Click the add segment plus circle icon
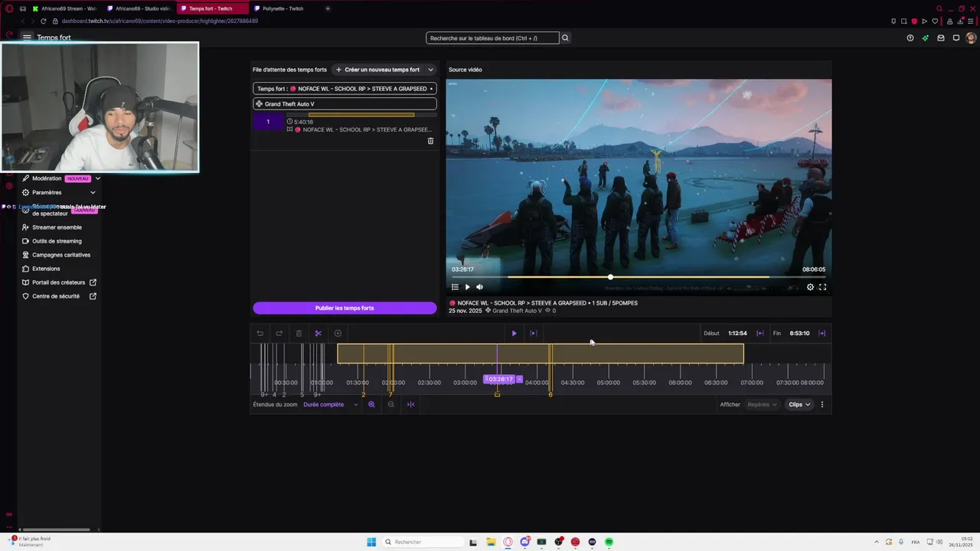 (x=338, y=333)
